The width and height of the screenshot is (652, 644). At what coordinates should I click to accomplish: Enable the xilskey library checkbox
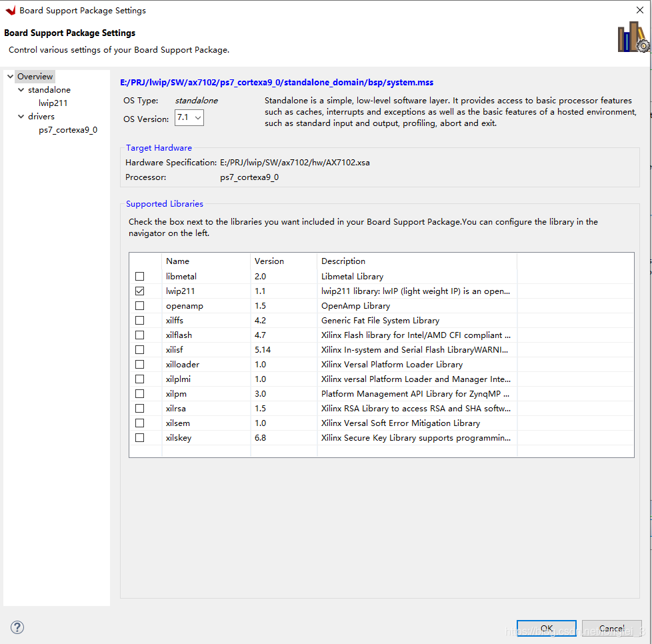(x=140, y=438)
